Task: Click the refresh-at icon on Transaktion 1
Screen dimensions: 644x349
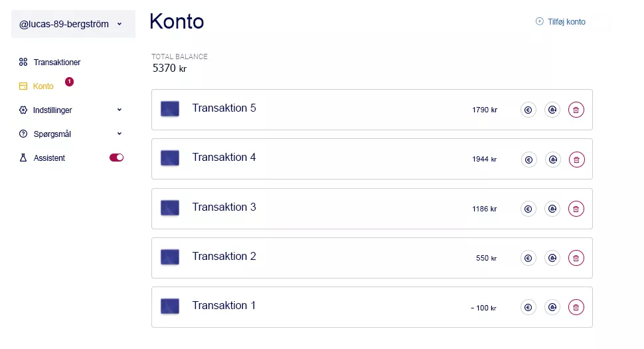Action: click(552, 308)
